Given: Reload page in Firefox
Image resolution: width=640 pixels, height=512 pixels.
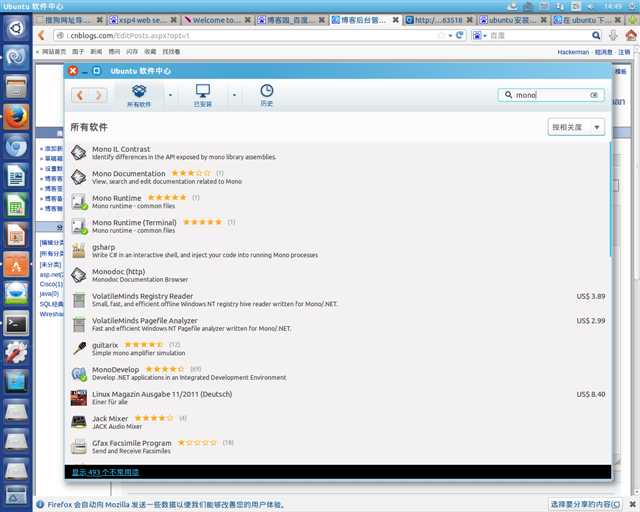Looking at the screenshot, I should coord(460,36).
